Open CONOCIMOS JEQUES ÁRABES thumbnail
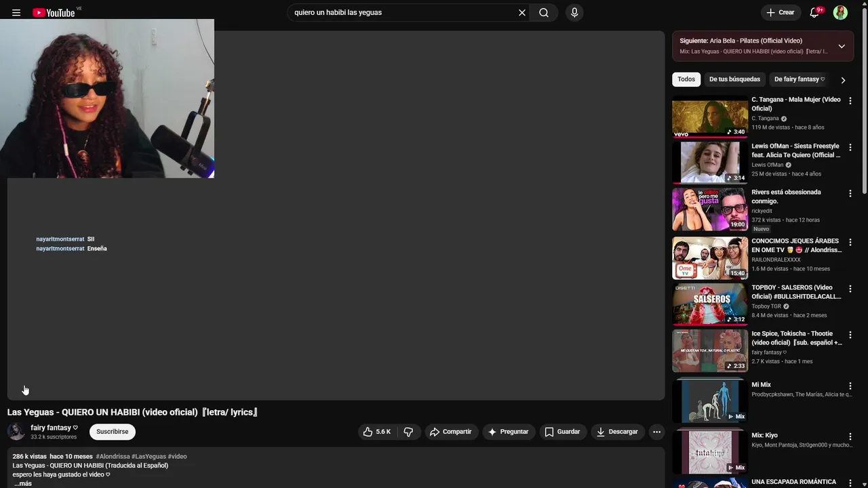 [710, 258]
